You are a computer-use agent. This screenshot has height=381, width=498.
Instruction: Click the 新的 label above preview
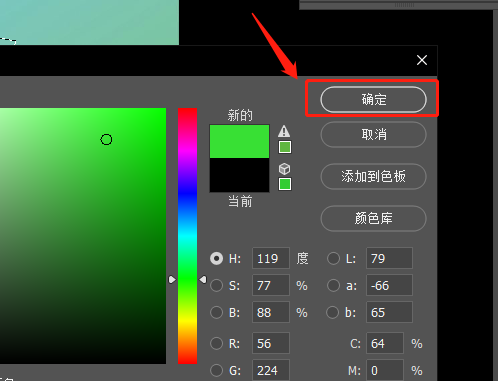(x=240, y=115)
